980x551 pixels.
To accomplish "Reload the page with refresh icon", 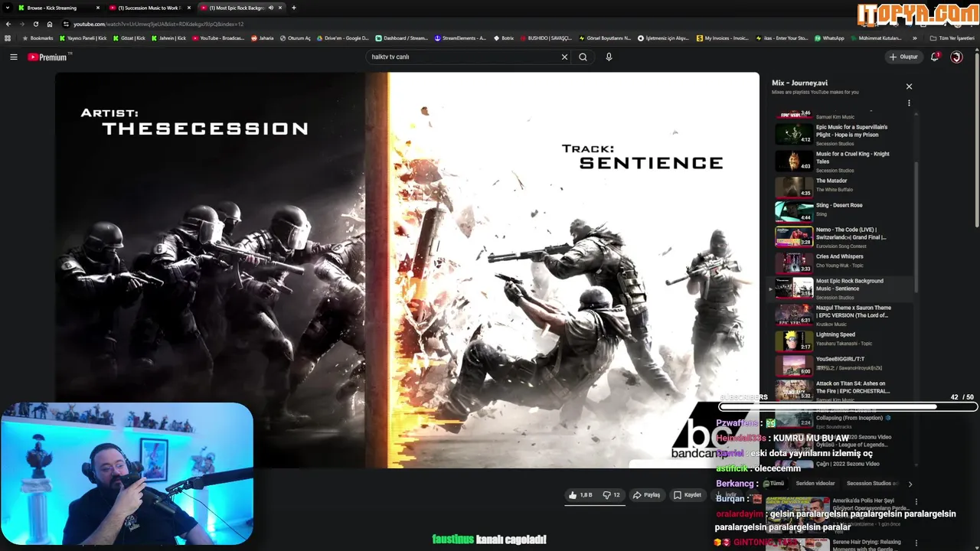I will [x=35, y=24].
